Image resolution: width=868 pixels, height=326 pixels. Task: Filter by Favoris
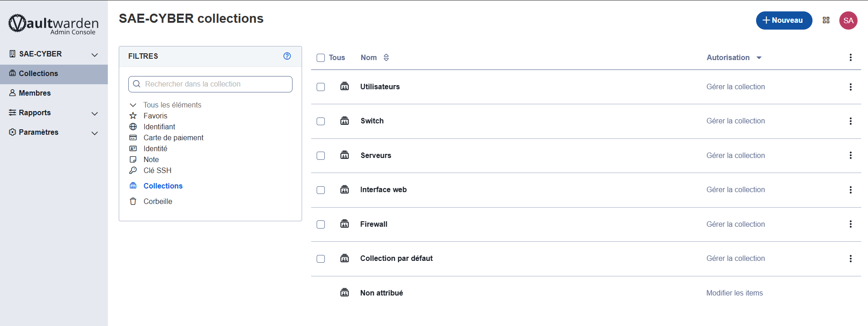point(155,116)
